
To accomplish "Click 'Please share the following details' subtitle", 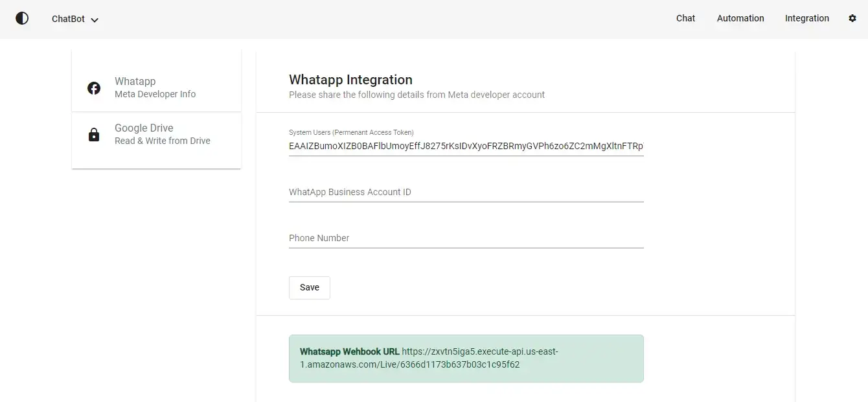I will point(417,95).
